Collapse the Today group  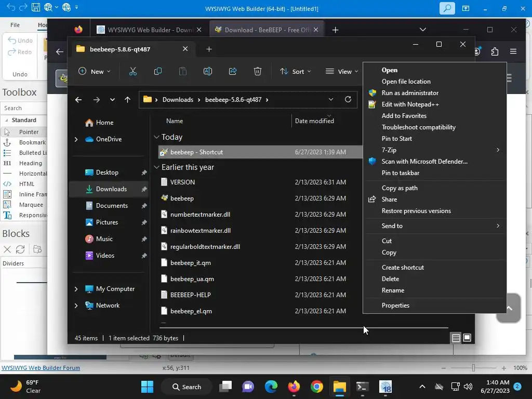pyautogui.click(x=156, y=137)
